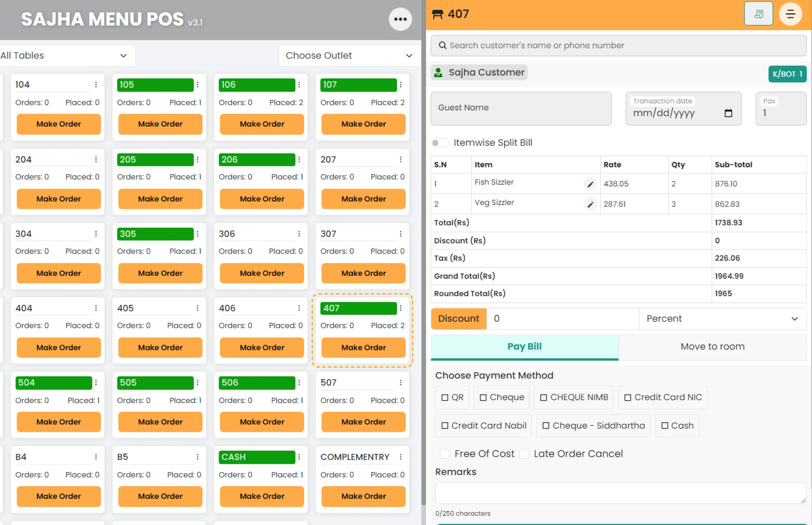Click the Sajha Customer person icon

click(x=438, y=72)
